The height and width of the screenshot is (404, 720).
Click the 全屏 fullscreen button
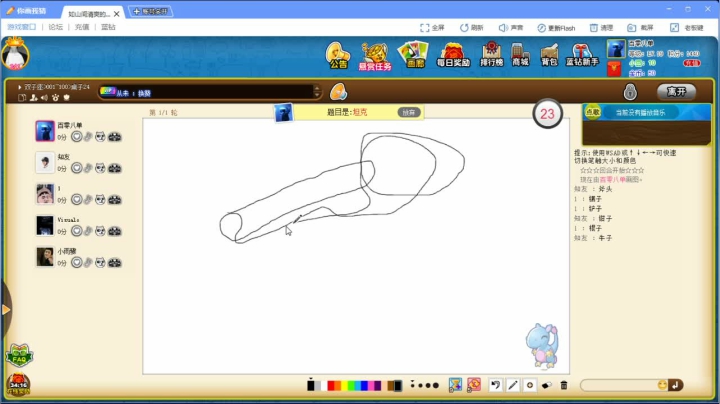tap(432, 28)
